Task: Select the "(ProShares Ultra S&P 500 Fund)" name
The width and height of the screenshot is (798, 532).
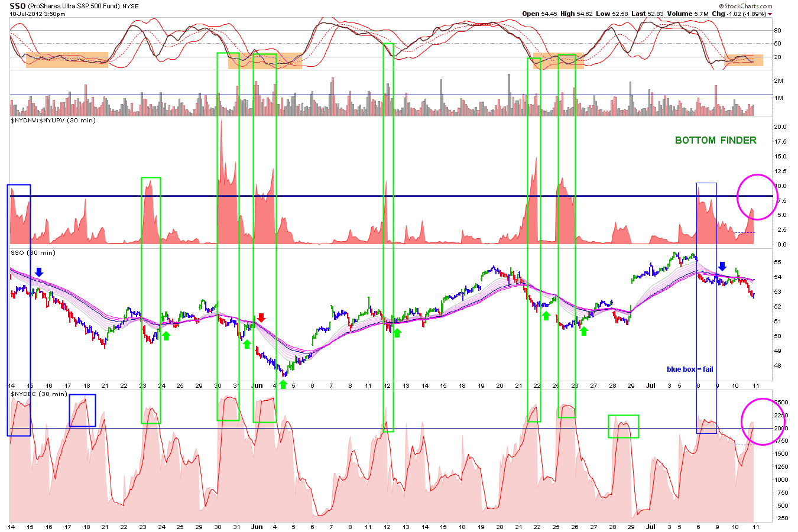Action: pos(74,7)
